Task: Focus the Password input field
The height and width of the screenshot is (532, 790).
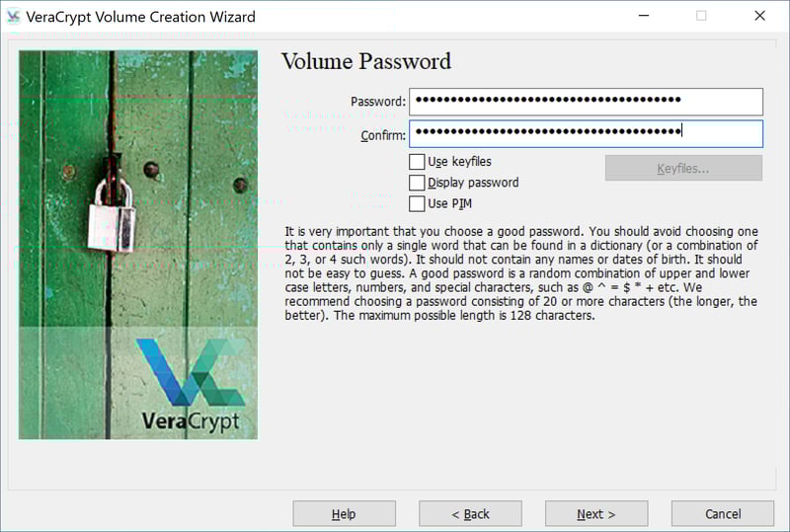Action: pos(586,102)
